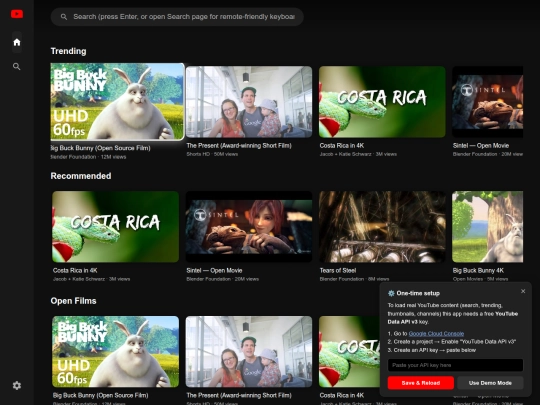
Task: Click 'Shorts HD · 50M views' text in Trending
Action: pos(212,154)
